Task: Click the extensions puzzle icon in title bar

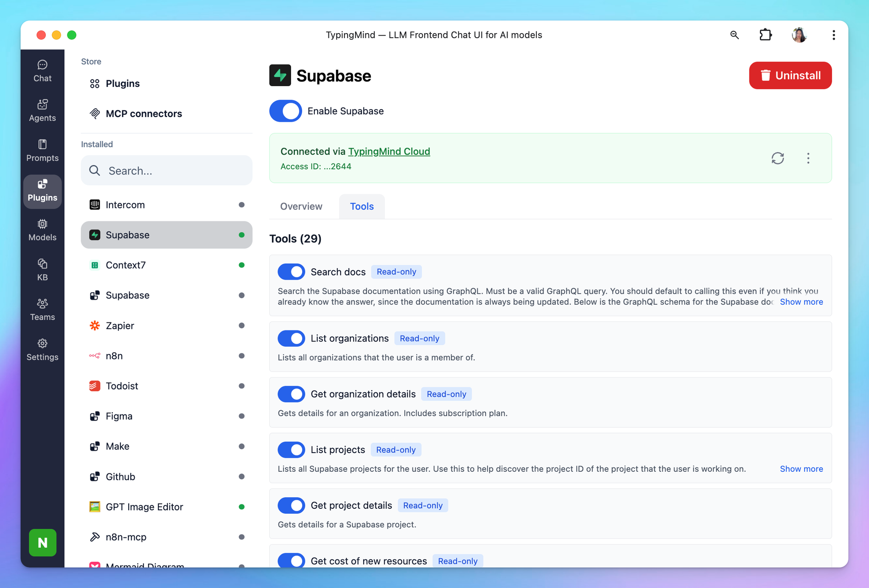Action: coord(765,35)
